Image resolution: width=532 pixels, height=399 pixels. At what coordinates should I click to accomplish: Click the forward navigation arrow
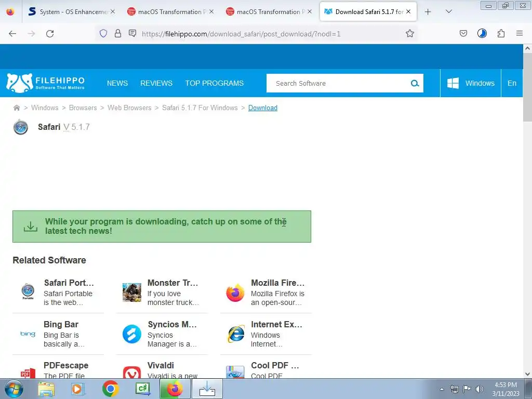pos(31,34)
